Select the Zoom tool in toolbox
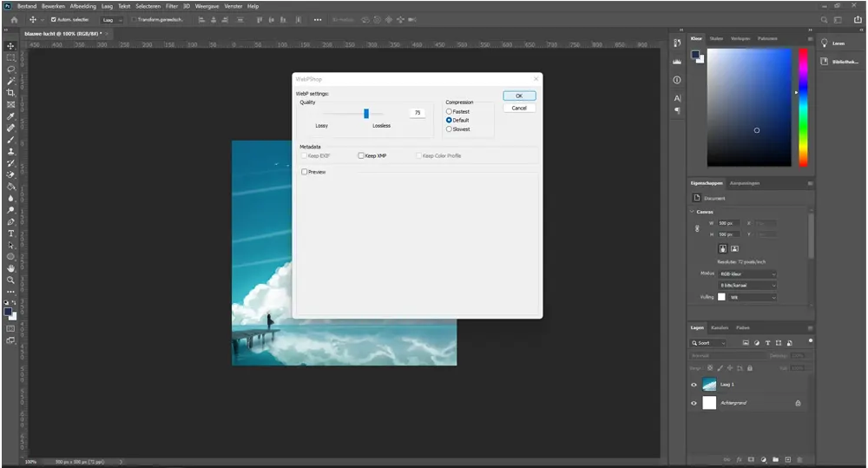The width and height of the screenshot is (868, 468). click(x=10, y=280)
